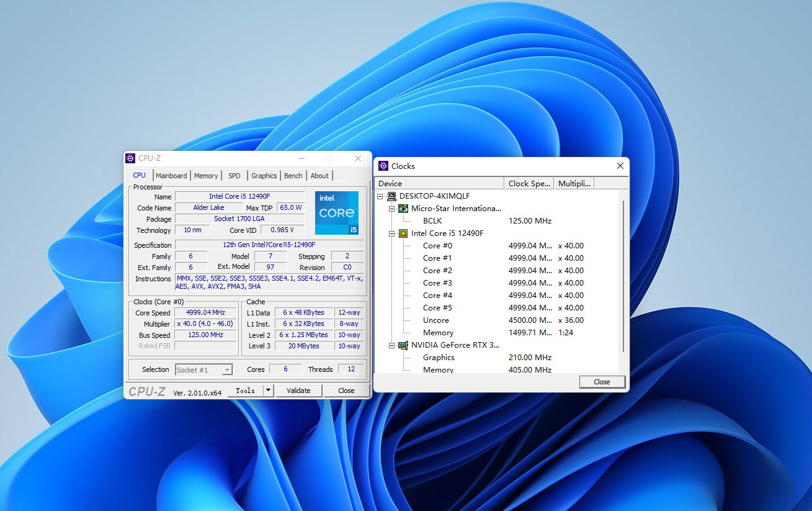Viewport: 812px width, 511px height.
Task: Click the Clocks window title icon
Action: point(383,166)
